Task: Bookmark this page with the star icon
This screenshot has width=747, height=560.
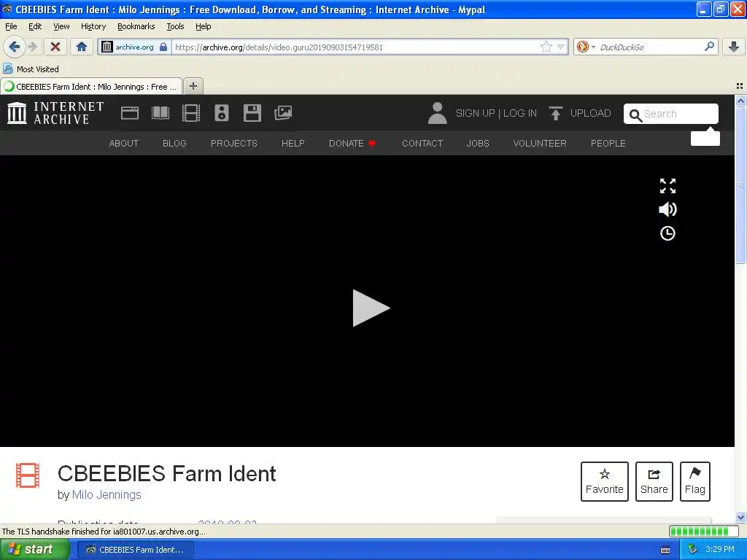Action: point(546,47)
